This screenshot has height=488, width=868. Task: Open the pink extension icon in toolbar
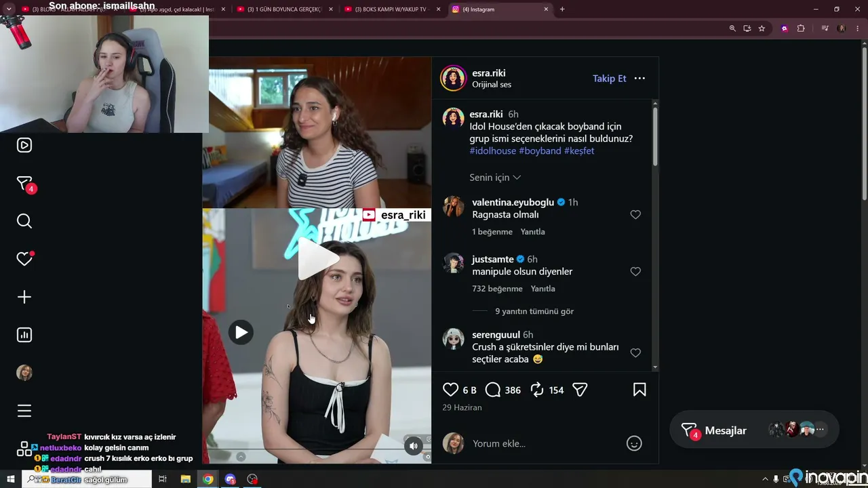coord(785,28)
